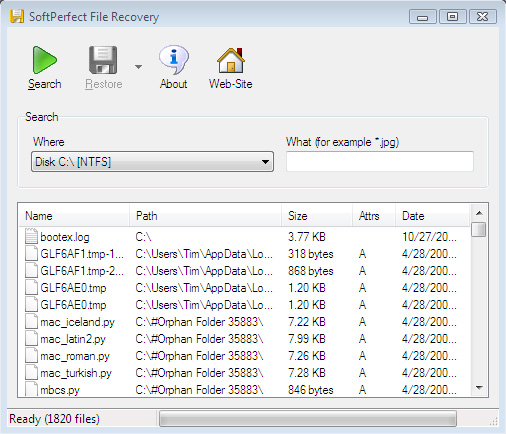Viewport: 506px width, 434px height.
Task: Click the blank file icon beside mac_roman.py
Action: point(31,356)
